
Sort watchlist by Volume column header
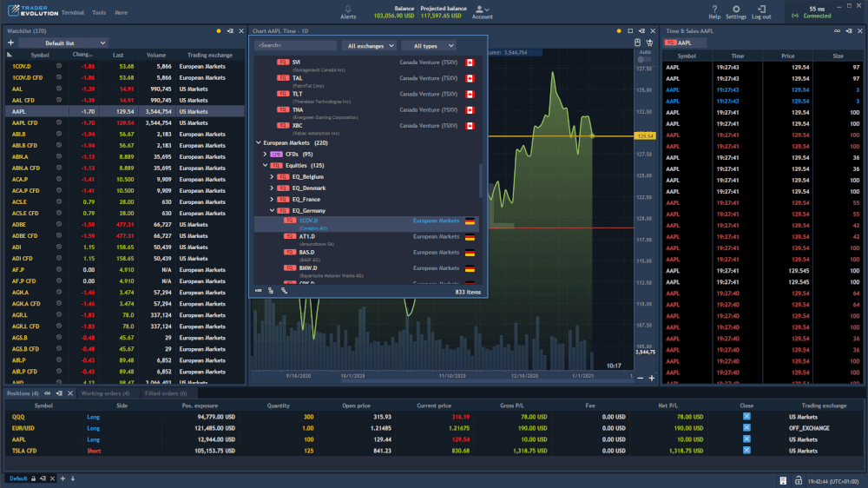[x=156, y=55]
